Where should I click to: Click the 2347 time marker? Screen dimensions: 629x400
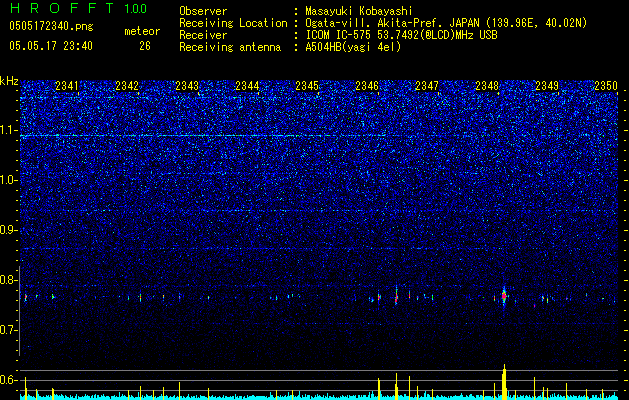(x=427, y=86)
